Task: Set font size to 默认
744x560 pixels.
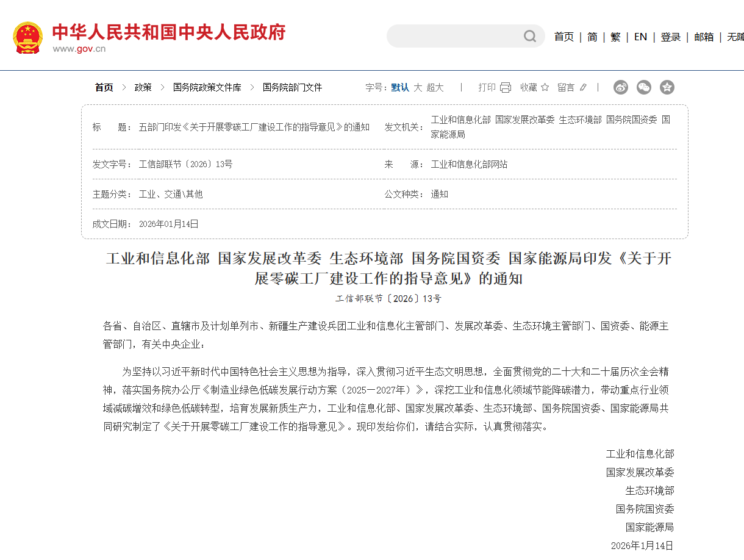Action: (400, 87)
